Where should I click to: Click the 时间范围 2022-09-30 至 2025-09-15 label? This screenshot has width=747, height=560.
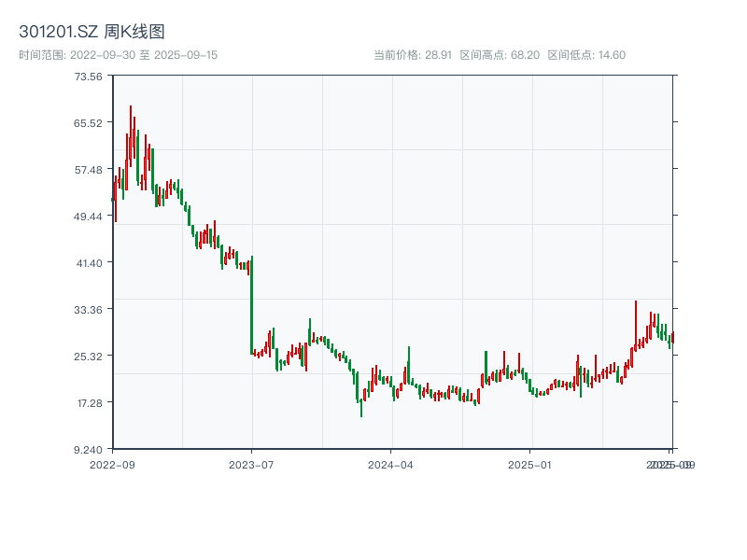click(x=119, y=55)
